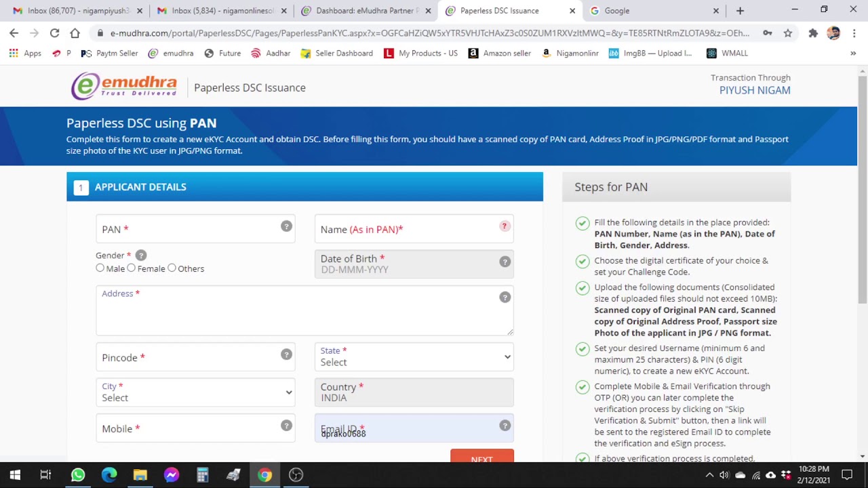Click the NEXT button
868x488 pixels.
[482, 456]
